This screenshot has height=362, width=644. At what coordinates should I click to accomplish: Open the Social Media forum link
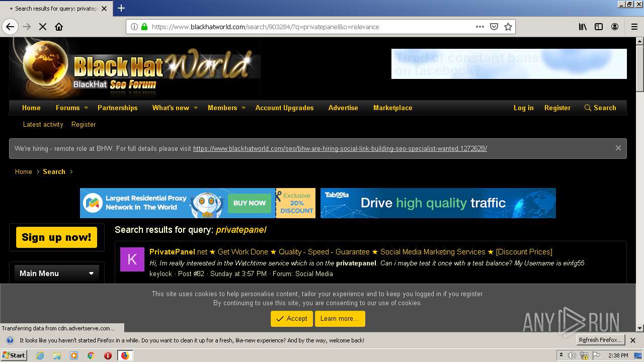314,274
